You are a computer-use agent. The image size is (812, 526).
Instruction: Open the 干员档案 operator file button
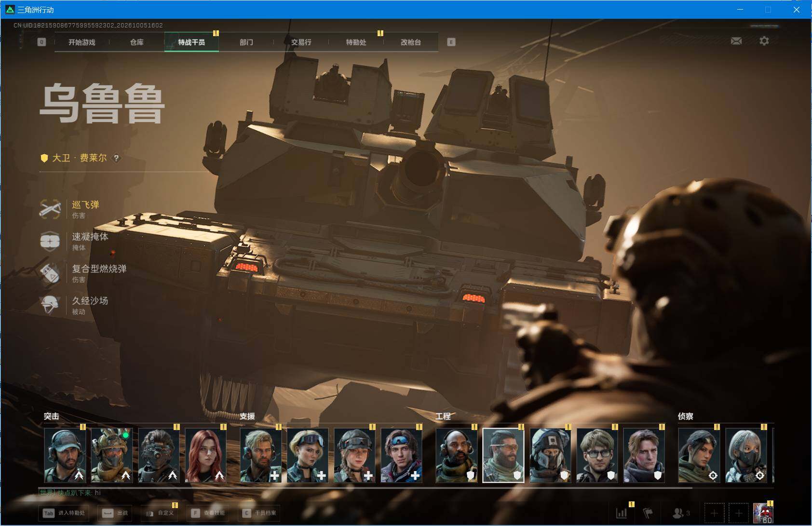[260, 513]
